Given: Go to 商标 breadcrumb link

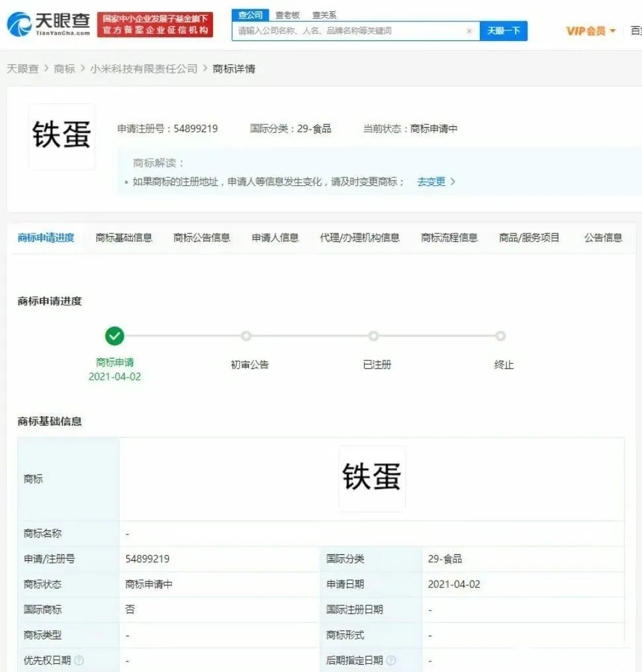Looking at the screenshot, I should [64, 69].
